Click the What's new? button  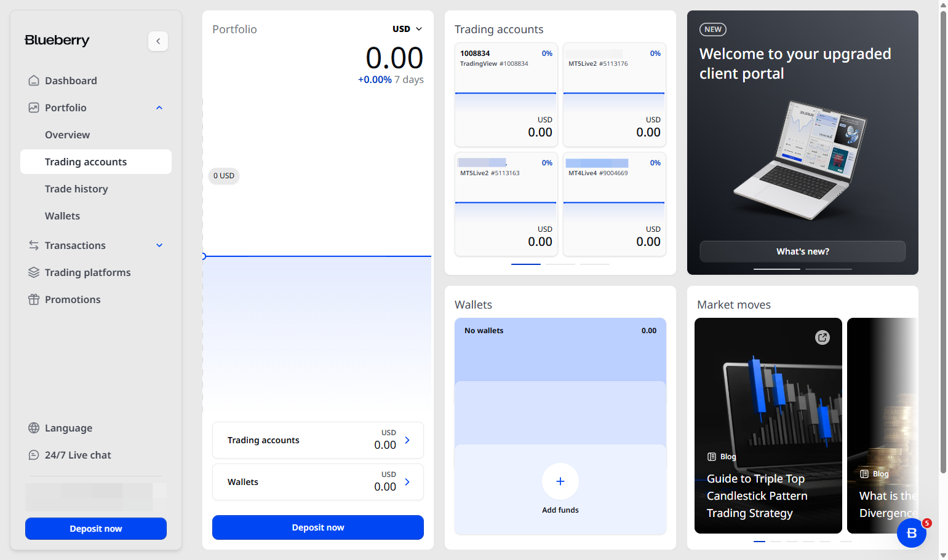tap(803, 251)
